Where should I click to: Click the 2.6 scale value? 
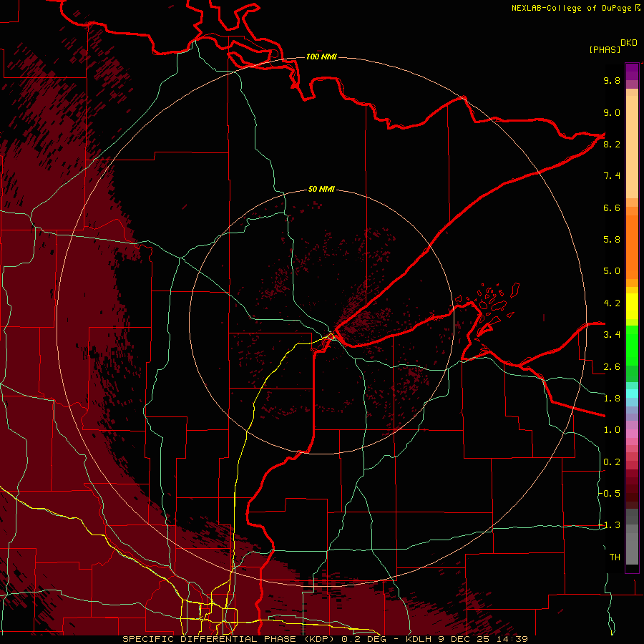click(612, 367)
